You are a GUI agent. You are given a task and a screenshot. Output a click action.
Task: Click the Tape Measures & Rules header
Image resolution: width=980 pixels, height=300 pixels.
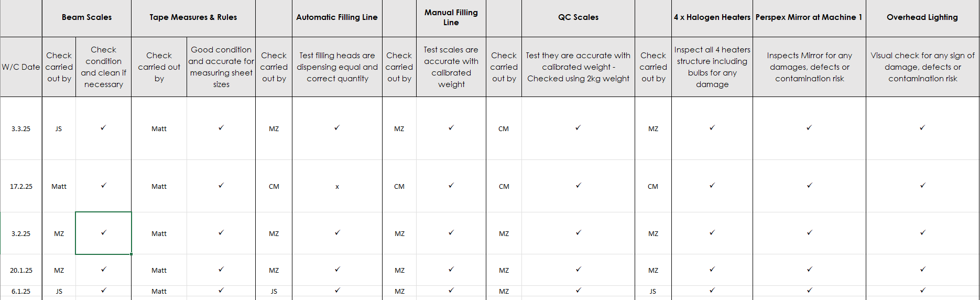(x=193, y=17)
